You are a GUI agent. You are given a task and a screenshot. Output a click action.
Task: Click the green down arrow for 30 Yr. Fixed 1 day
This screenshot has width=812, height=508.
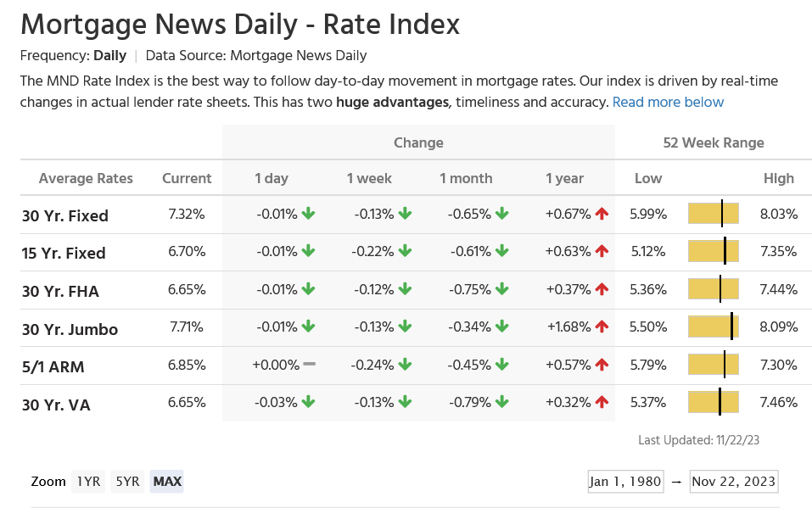[x=308, y=215]
